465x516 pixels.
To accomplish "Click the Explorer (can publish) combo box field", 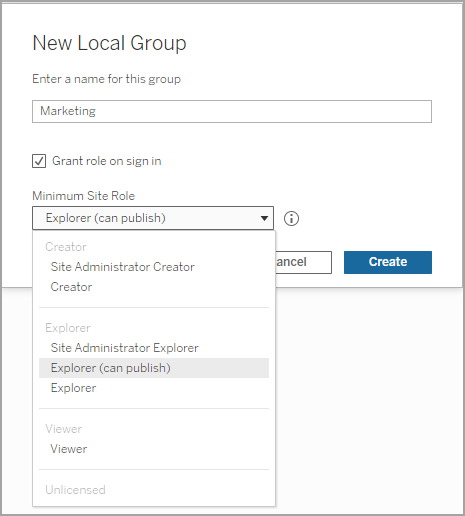I will [x=153, y=218].
